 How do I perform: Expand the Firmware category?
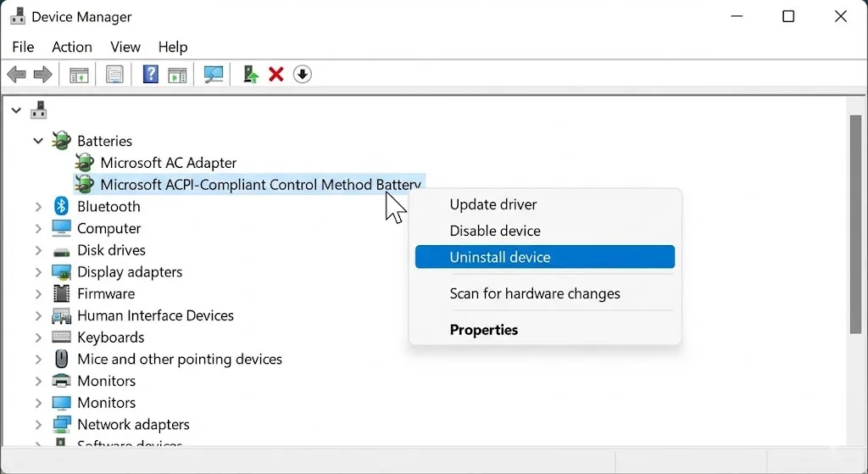38,293
